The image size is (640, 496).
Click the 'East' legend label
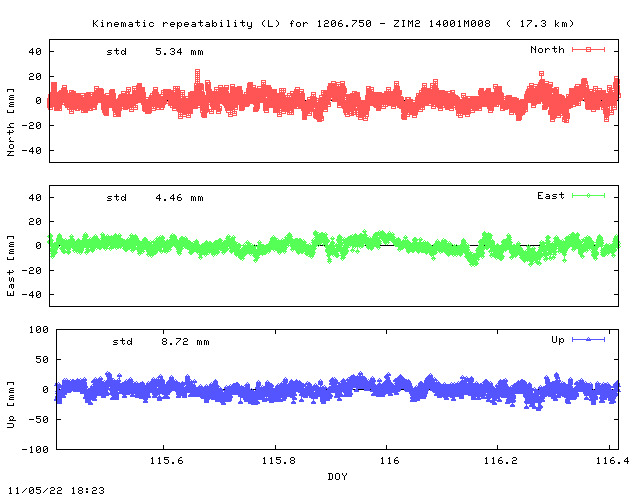(551, 196)
